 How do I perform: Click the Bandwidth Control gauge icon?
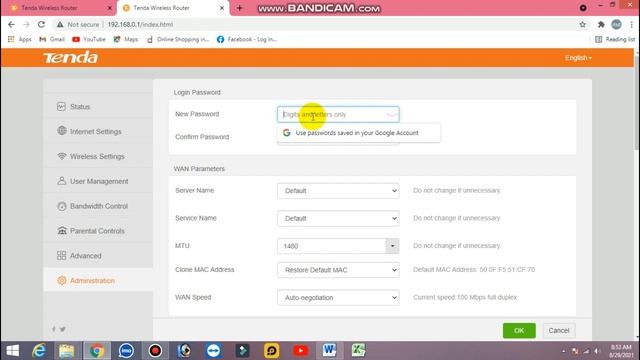click(x=62, y=206)
